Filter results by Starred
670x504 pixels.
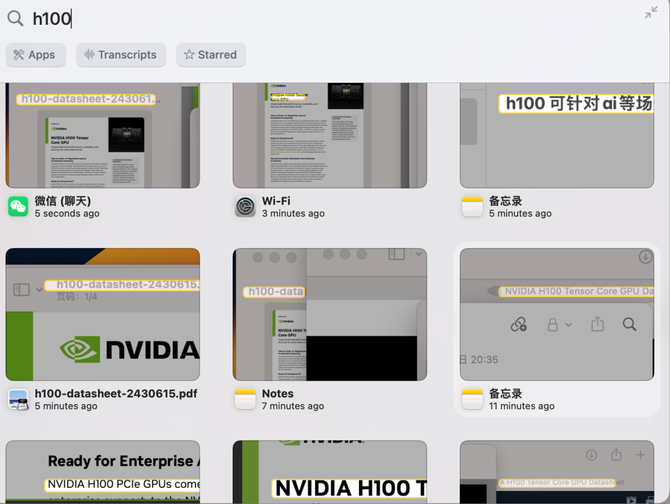click(211, 55)
